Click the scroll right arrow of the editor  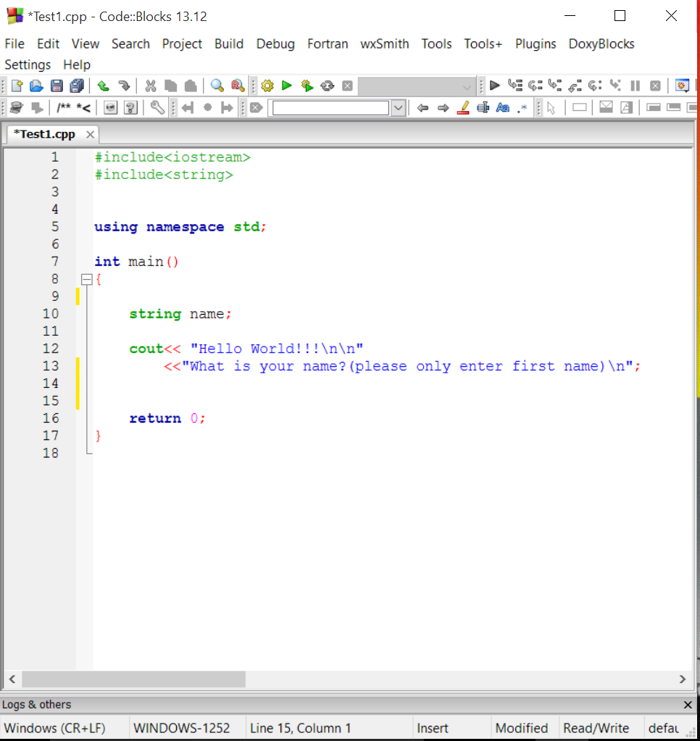tap(683, 679)
